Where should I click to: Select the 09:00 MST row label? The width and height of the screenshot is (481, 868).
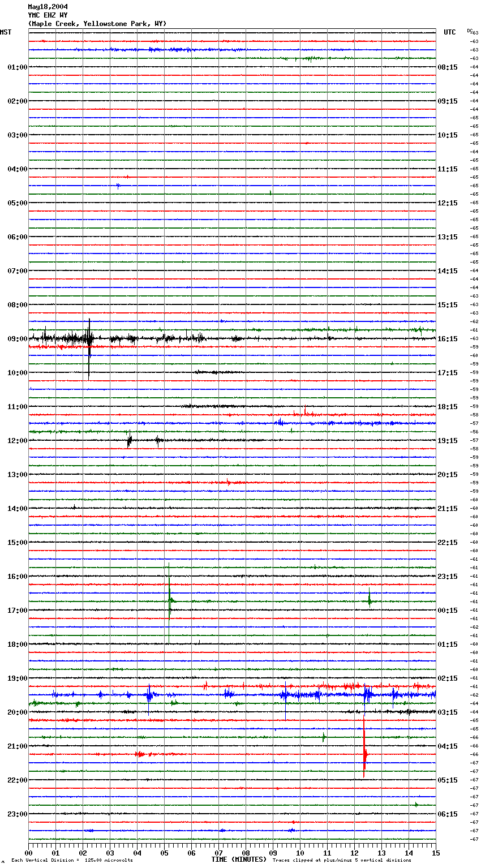tap(18, 339)
